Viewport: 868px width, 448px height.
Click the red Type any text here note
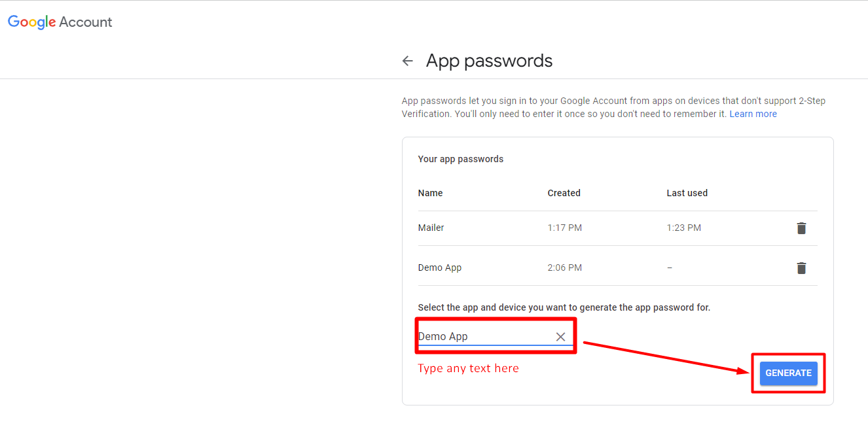coord(468,369)
